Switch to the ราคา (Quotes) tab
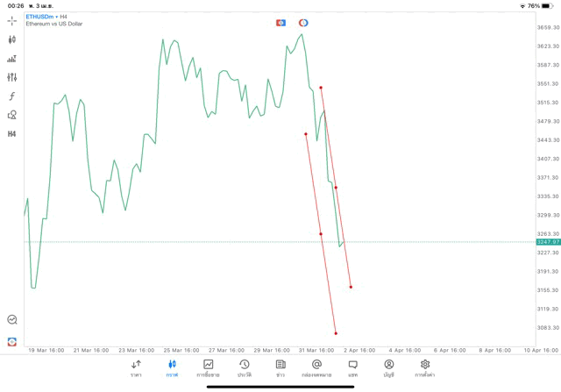561x392 pixels. coord(136,368)
